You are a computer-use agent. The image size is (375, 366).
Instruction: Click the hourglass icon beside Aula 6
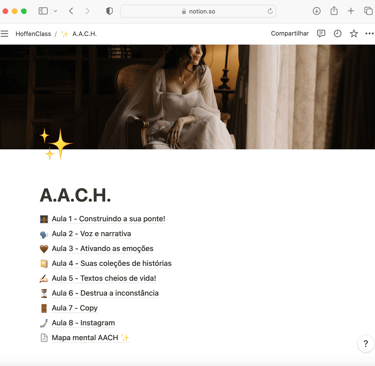coord(44,293)
